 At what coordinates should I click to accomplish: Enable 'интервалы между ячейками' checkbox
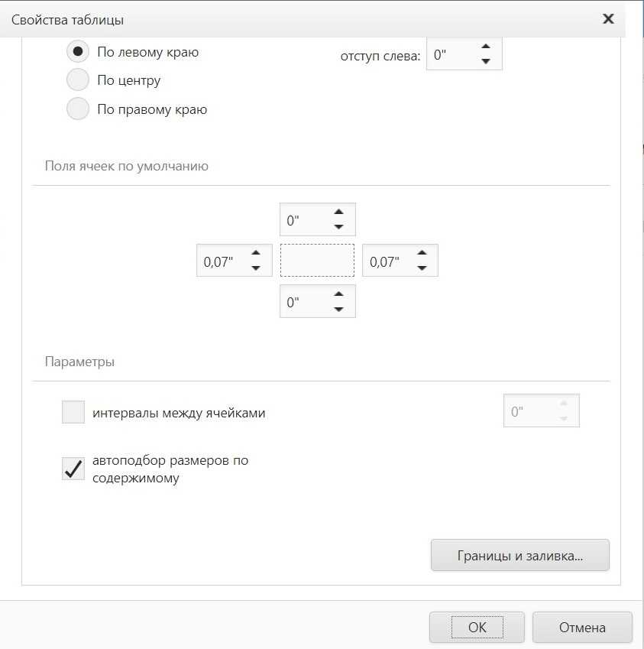point(73,413)
